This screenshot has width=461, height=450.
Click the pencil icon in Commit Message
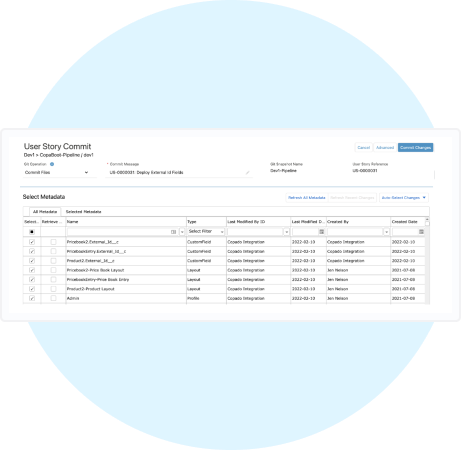[x=247, y=173]
